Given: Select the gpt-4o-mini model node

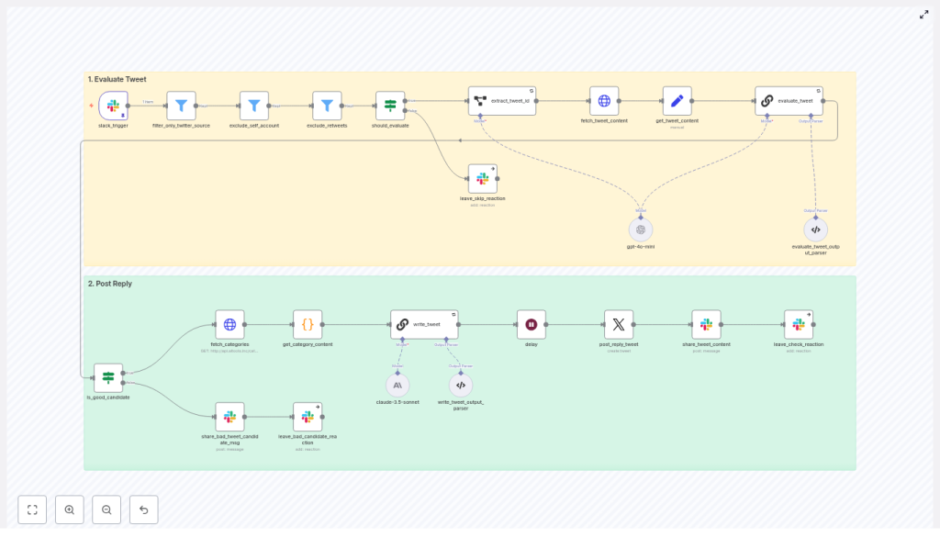Looking at the screenshot, I should tap(641, 229).
